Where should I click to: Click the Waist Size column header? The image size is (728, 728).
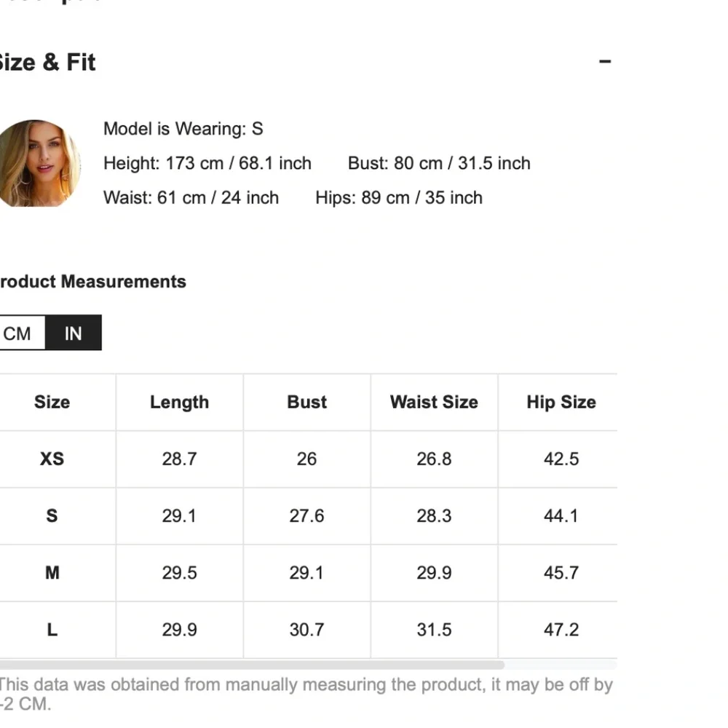(x=434, y=402)
